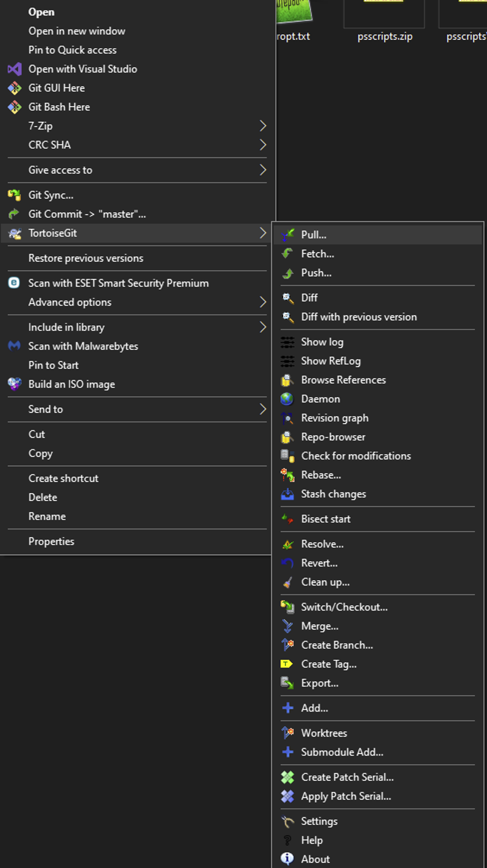Click the Git Bash Here icon
487x868 pixels.
(15, 107)
